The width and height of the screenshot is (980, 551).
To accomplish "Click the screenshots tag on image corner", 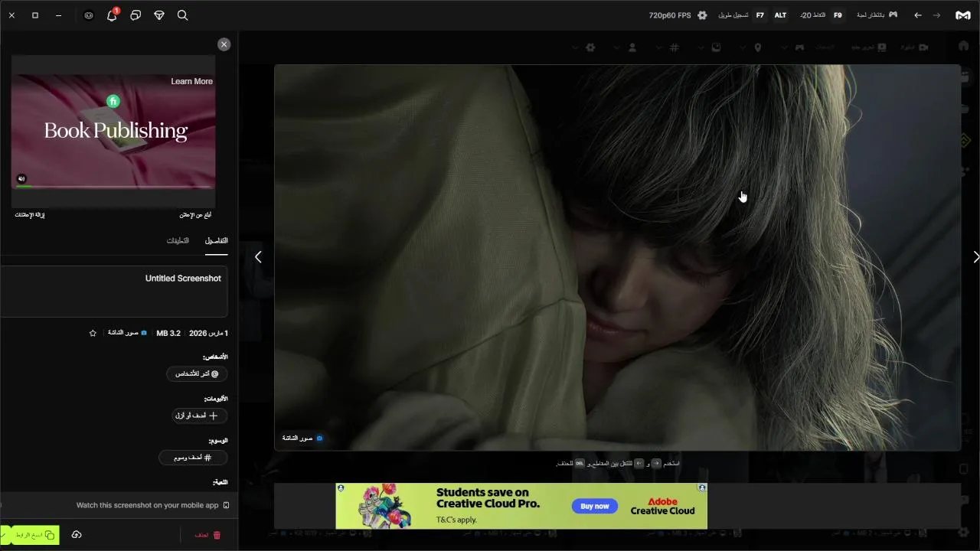I will tap(302, 439).
